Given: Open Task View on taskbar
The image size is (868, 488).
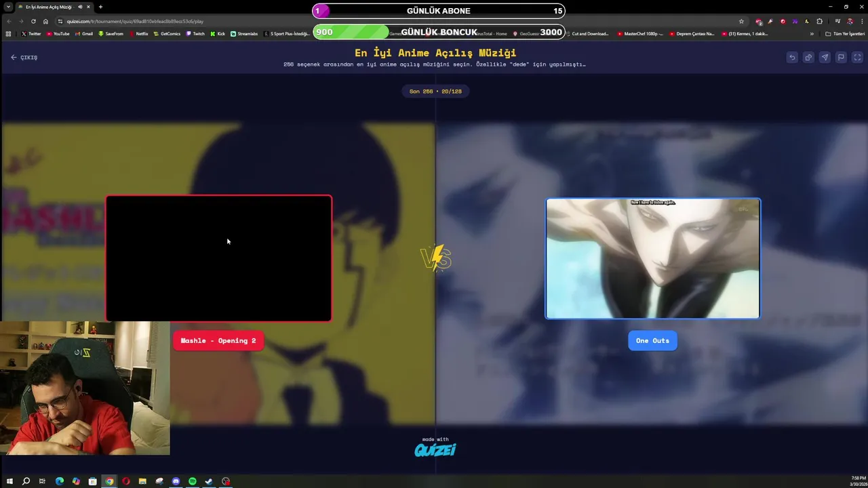Looking at the screenshot, I should [42, 481].
